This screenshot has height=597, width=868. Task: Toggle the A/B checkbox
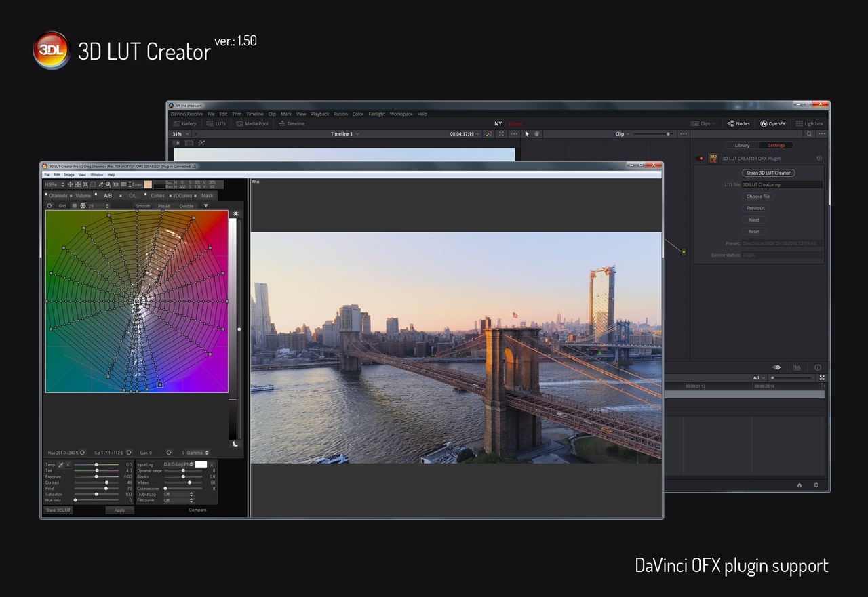coord(96,194)
